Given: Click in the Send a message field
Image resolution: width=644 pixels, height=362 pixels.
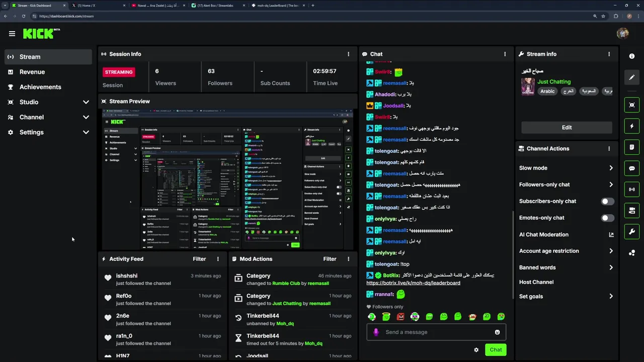Looking at the screenshot, I should tap(436, 332).
